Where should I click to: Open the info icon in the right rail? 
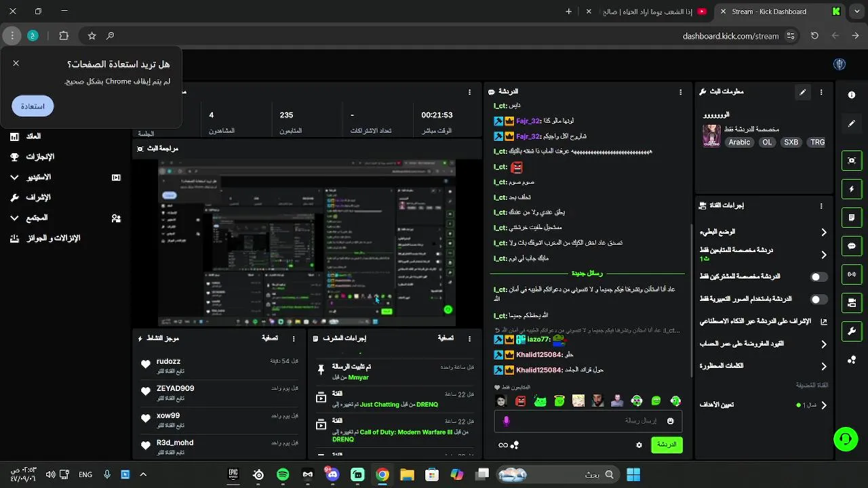pyautogui.click(x=852, y=95)
